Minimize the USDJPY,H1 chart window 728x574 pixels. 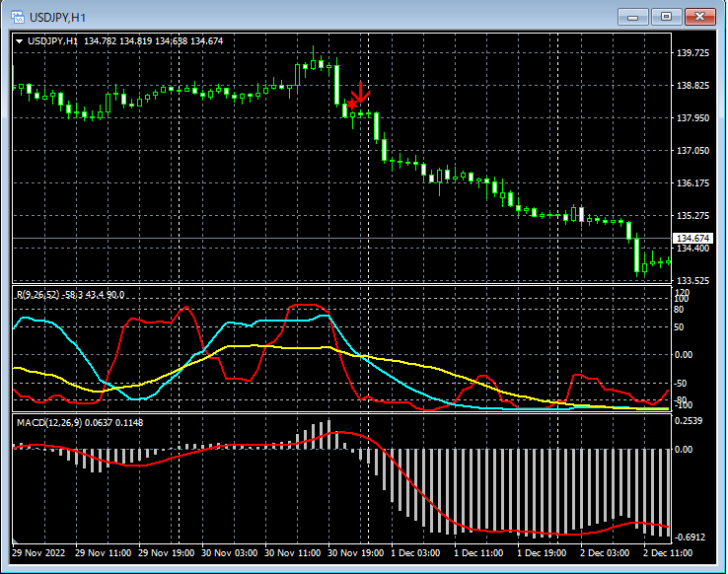click(x=632, y=17)
